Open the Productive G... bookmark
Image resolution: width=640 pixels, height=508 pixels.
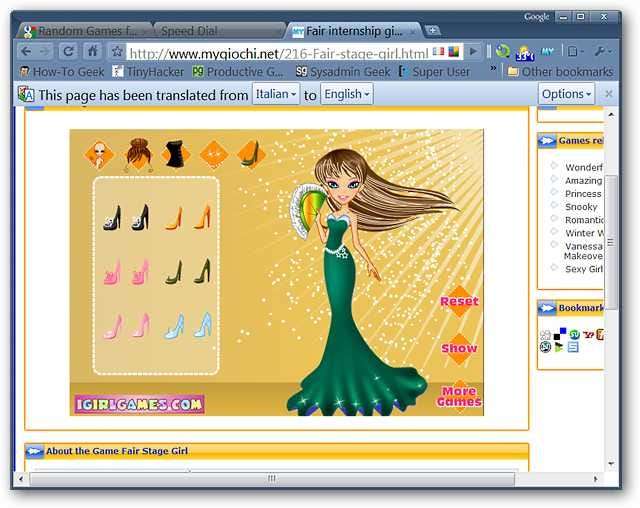coord(238,72)
